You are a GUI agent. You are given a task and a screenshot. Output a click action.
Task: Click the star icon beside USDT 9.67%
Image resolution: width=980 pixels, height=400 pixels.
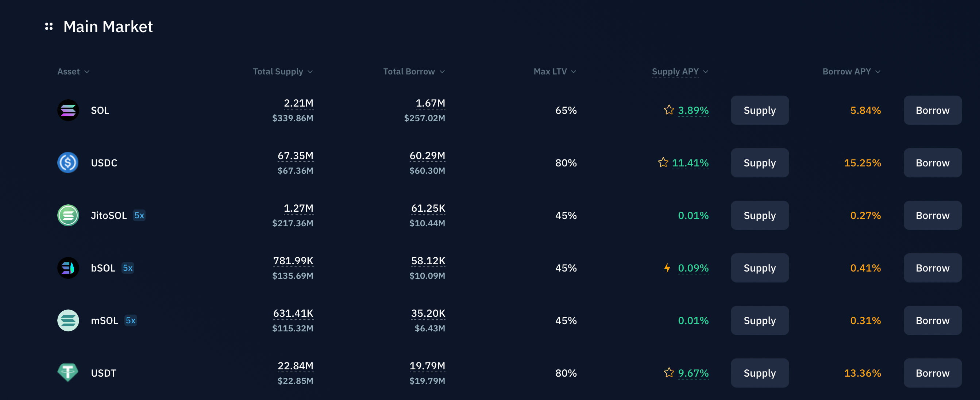pos(669,373)
